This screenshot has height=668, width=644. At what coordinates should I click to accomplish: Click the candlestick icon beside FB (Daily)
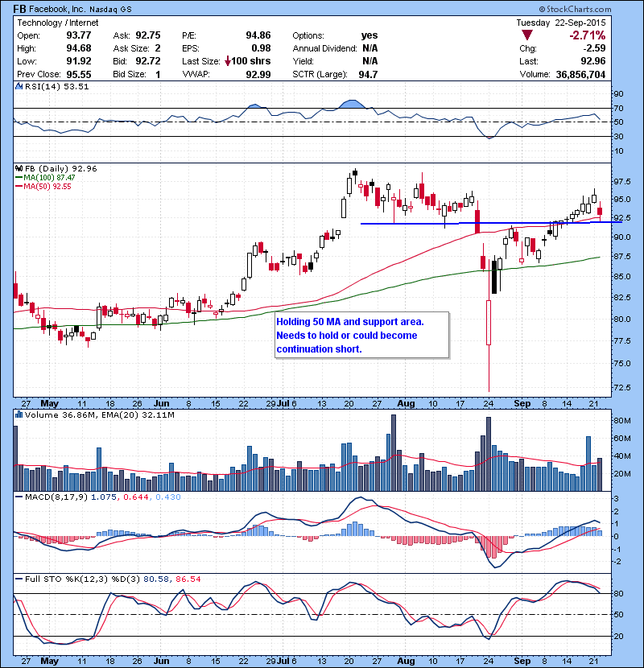tap(19, 168)
